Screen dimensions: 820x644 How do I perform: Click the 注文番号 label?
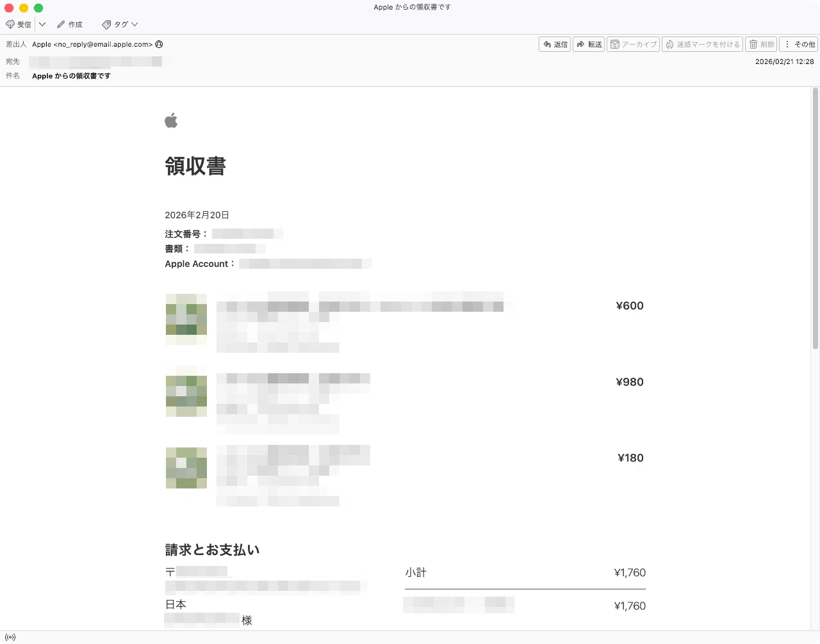click(x=186, y=234)
